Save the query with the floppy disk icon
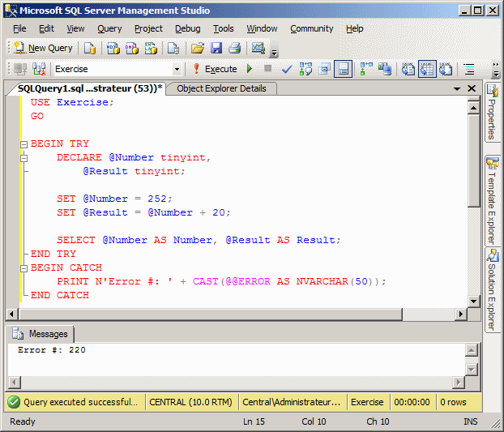Screen dimensions: 504x432 pos(216,48)
